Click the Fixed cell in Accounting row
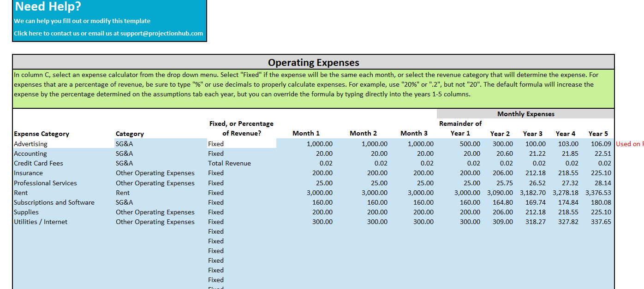This screenshot has width=644, height=289. click(242, 153)
